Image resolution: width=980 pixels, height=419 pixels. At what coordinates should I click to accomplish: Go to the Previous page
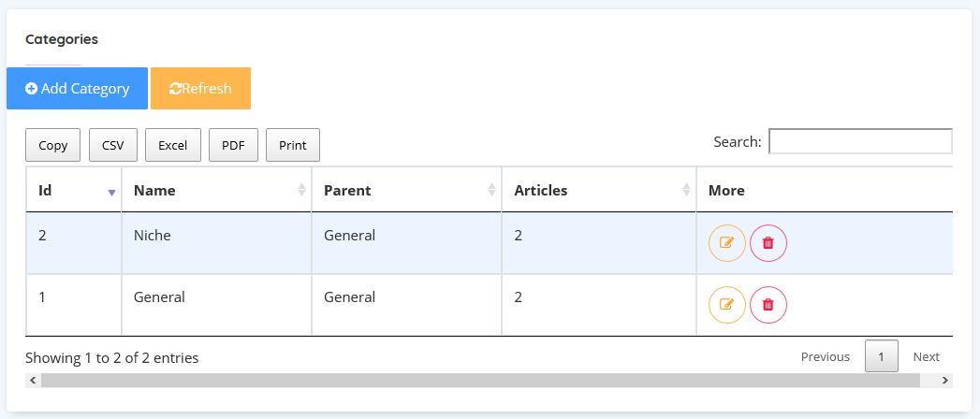pyautogui.click(x=826, y=356)
